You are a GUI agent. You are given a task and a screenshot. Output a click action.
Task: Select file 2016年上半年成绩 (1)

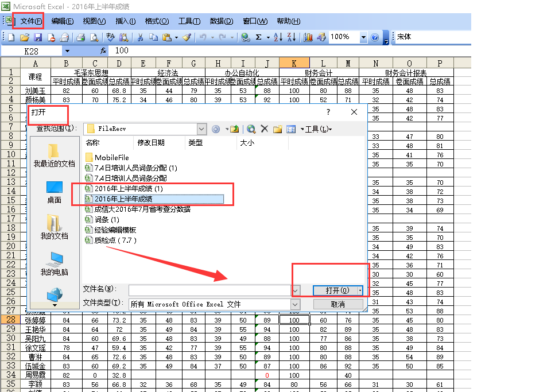pyautogui.click(x=124, y=189)
